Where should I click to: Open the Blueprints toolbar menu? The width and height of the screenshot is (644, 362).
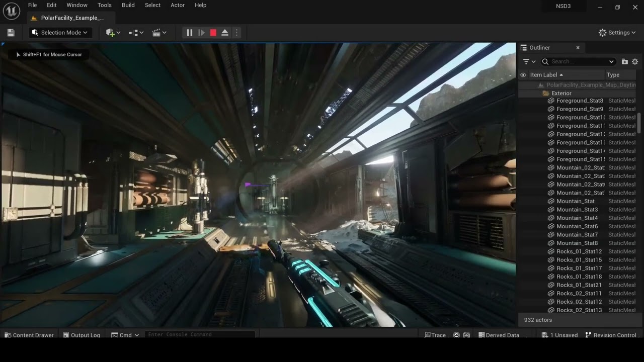[136, 33]
